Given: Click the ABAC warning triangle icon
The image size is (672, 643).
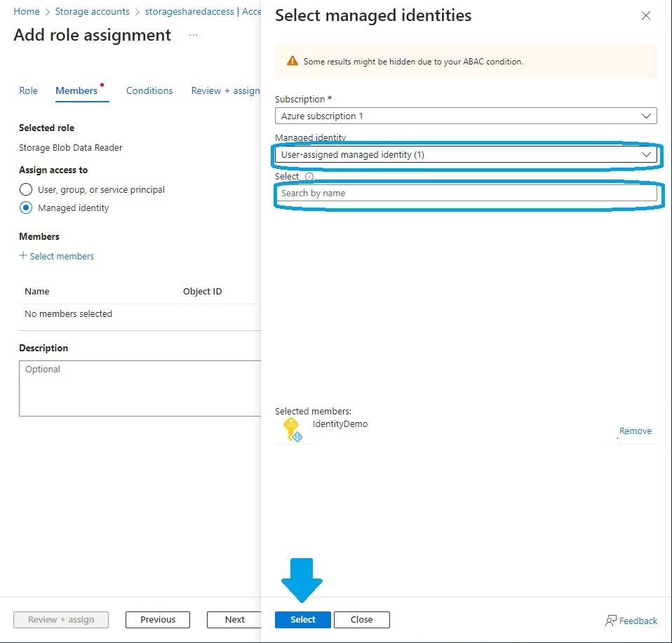Looking at the screenshot, I should point(293,61).
